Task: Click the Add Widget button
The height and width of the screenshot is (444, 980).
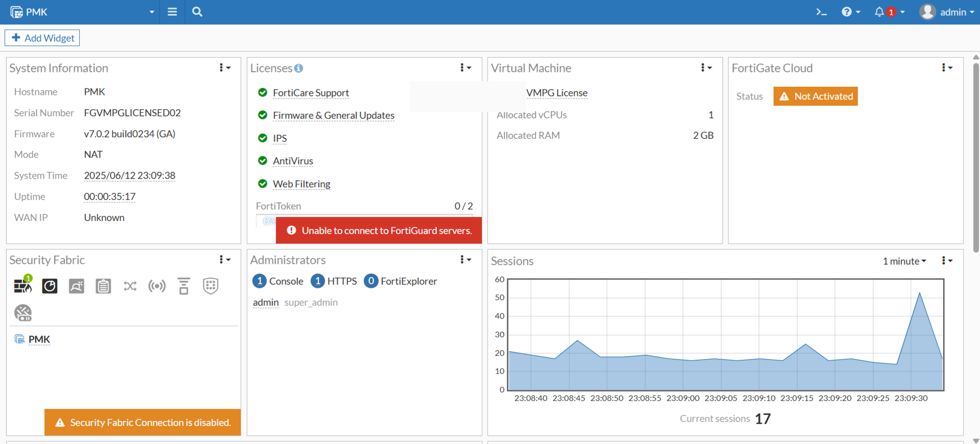Action: (42, 38)
